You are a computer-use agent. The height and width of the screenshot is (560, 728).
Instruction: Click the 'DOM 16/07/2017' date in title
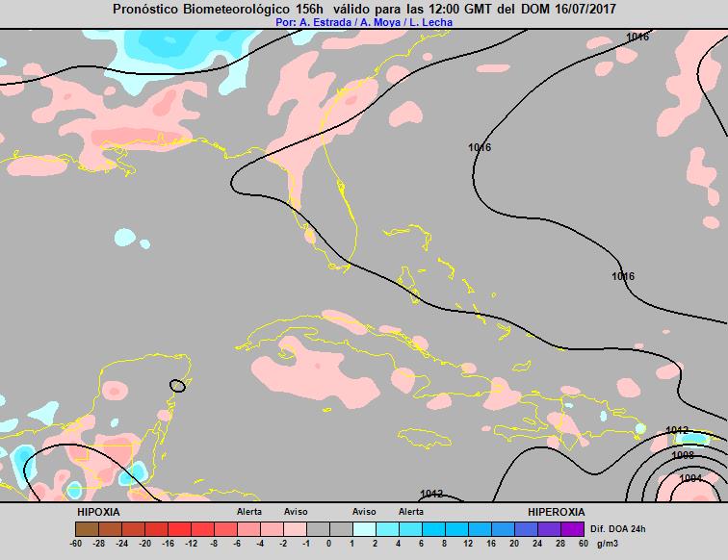pyautogui.click(x=568, y=9)
